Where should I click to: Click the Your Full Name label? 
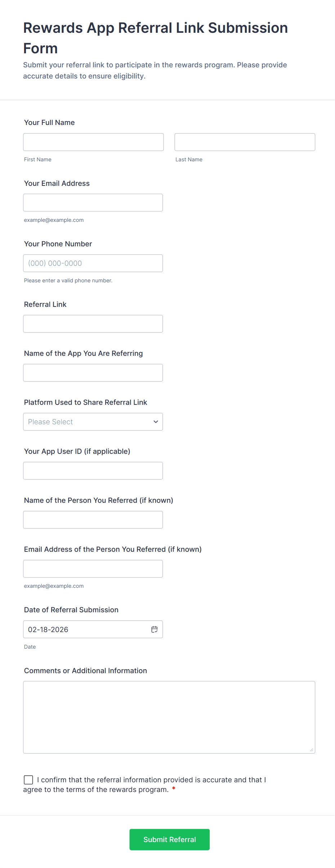point(49,122)
